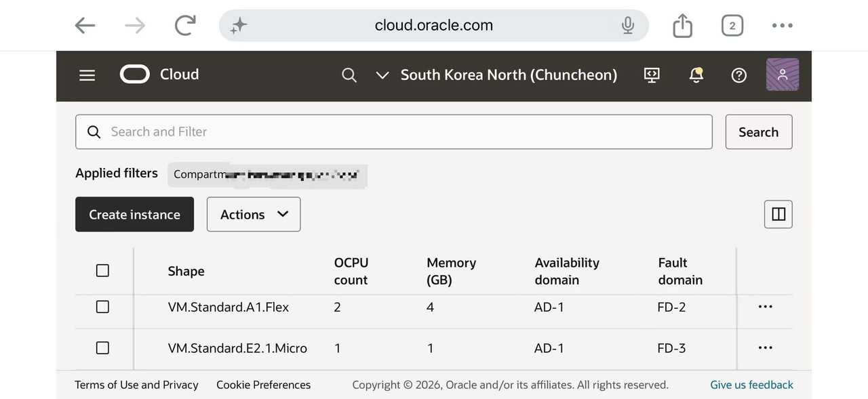Open the tab switcher showing 2 tabs
Viewport: 868px width, 399px height.
pyautogui.click(x=732, y=26)
